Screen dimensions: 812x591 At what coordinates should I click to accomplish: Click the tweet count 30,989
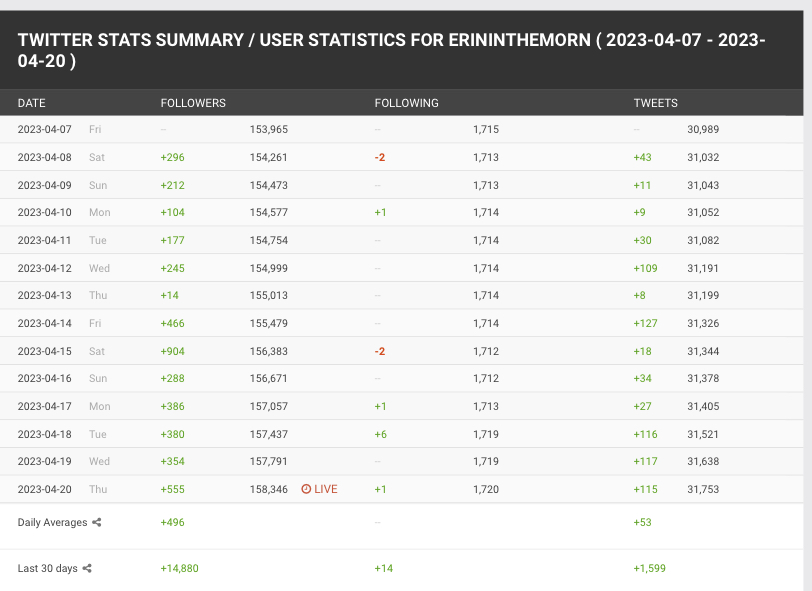pos(703,129)
